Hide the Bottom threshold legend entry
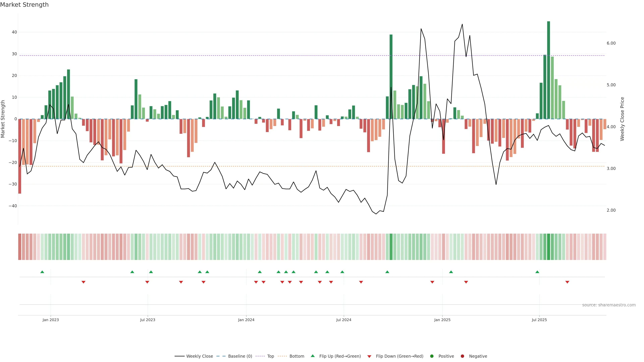 click(x=297, y=356)
